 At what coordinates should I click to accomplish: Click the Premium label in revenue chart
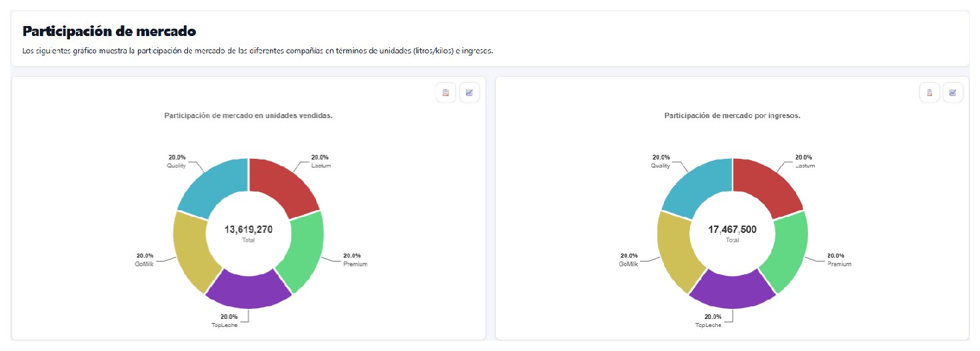pyautogui.click(x=839, y=264)
